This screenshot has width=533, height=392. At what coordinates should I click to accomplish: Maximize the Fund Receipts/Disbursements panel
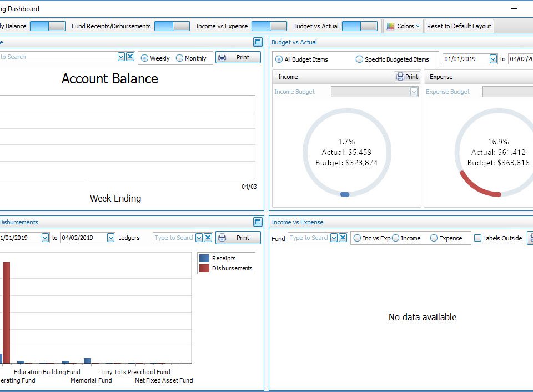258,222
